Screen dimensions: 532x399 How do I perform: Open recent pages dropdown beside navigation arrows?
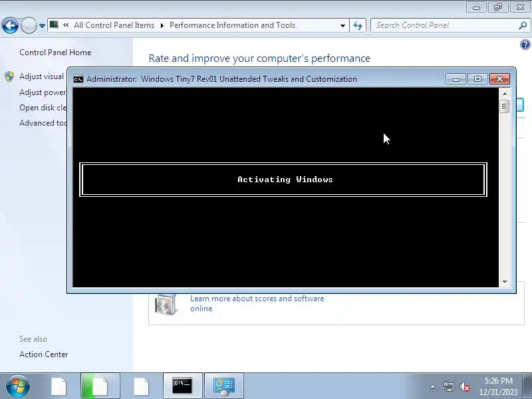pos(42,26)
